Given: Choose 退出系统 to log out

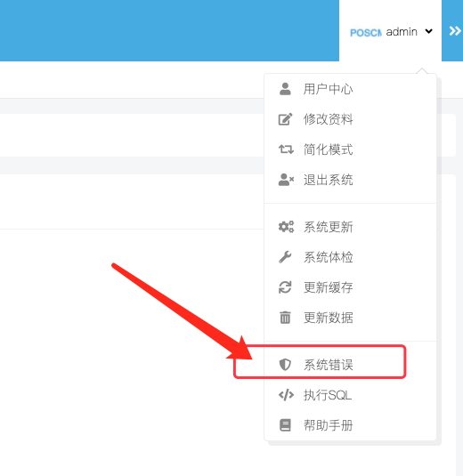Looking at the screenshot, I should click(x=350, y=180).
